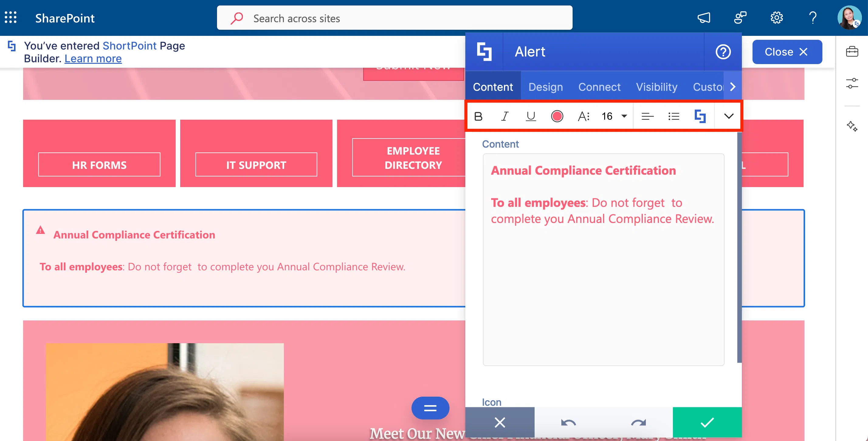The height and width of the screenshot is (441, 868).
Task: Switch to the Visibility tab
Action: point(656,87)
